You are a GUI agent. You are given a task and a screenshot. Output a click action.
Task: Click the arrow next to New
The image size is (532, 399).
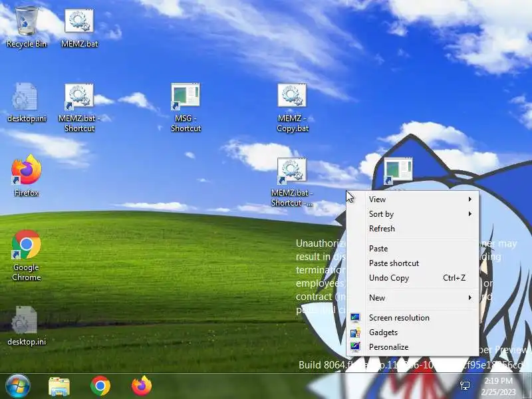(x=470, y=297)
